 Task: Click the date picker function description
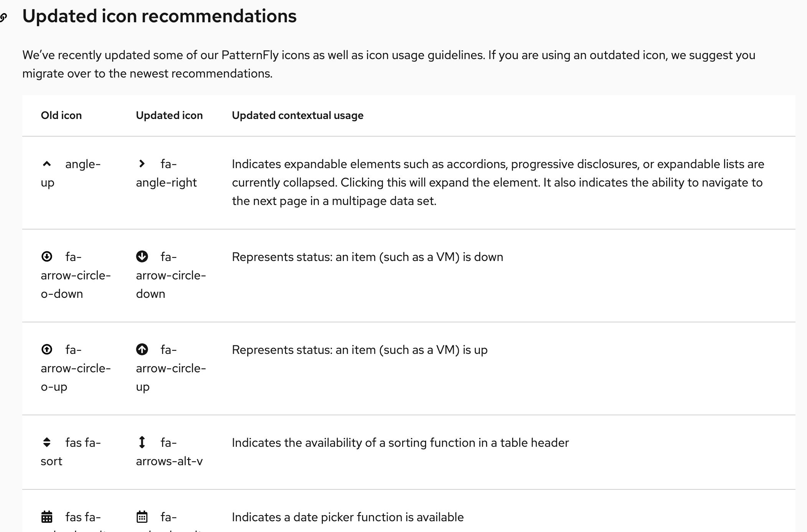(348, 517)
